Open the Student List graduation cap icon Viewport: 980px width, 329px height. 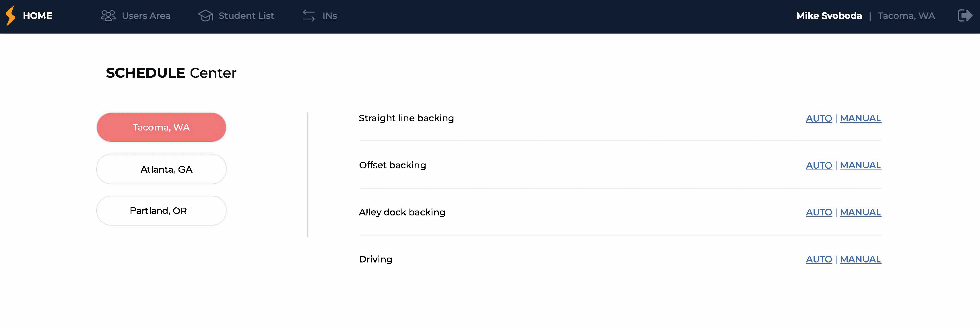click(x=205, y=15)
